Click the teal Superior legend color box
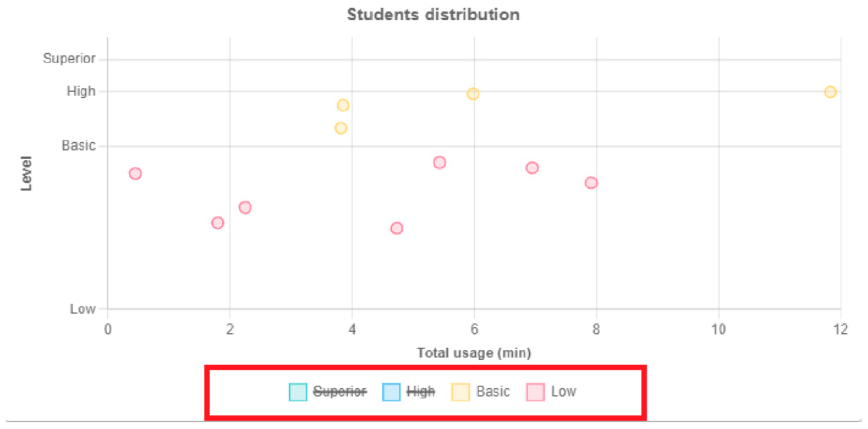This screenshot has height=429, width=868. click(x=298, y=392)
